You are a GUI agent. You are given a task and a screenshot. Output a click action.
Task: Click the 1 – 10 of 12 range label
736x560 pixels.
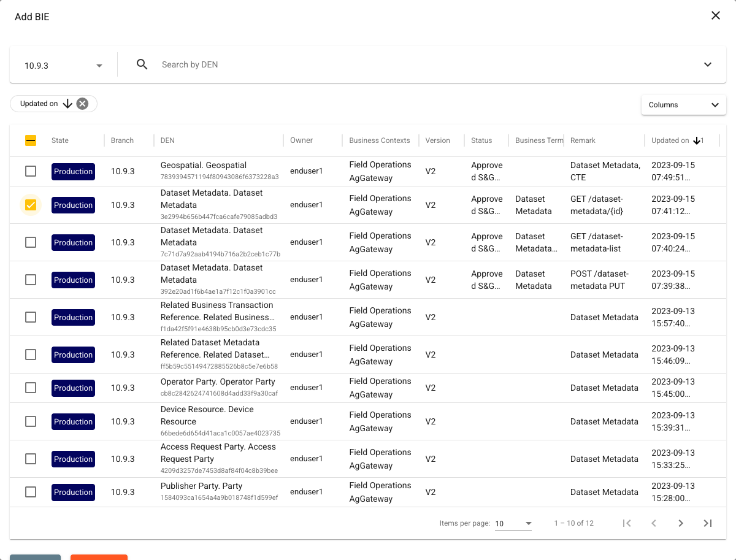[573, 523]
